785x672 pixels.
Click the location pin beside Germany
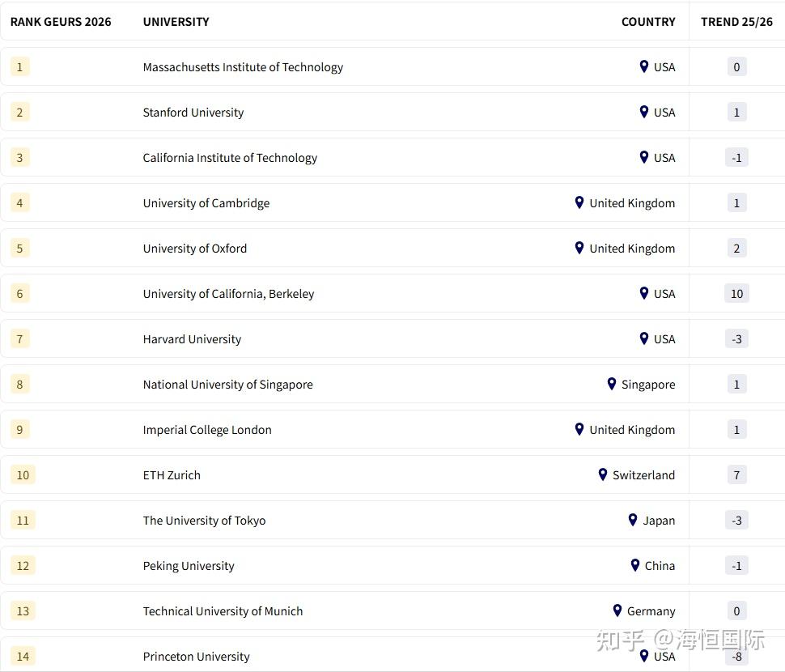coord(617,610)
